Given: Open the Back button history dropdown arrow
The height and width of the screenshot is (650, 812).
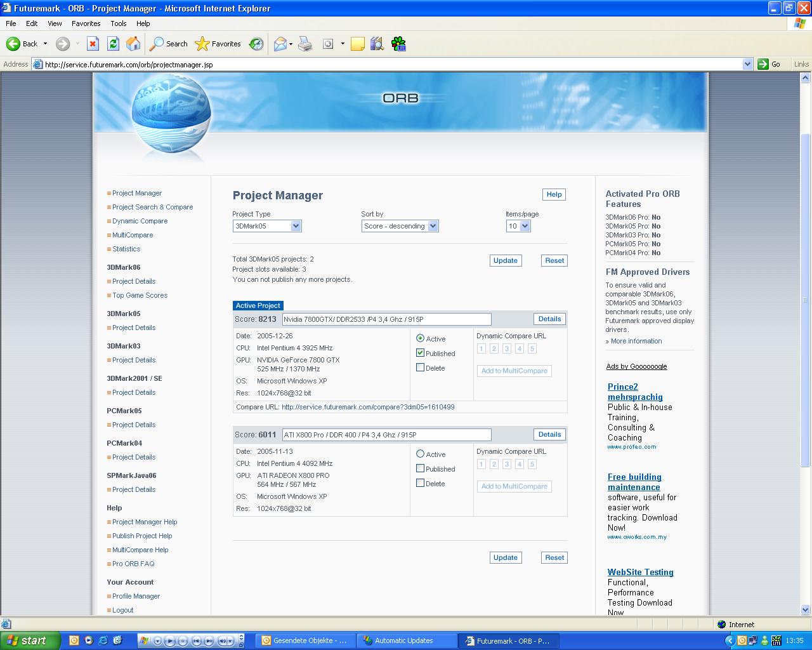Looking at the screenshot, I should point(45,44).
